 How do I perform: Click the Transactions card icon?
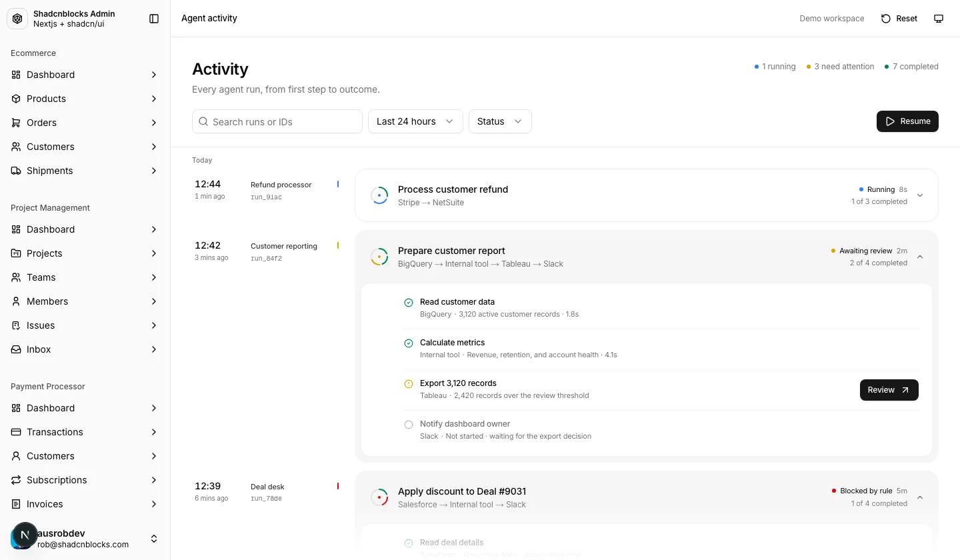[16, 432]
